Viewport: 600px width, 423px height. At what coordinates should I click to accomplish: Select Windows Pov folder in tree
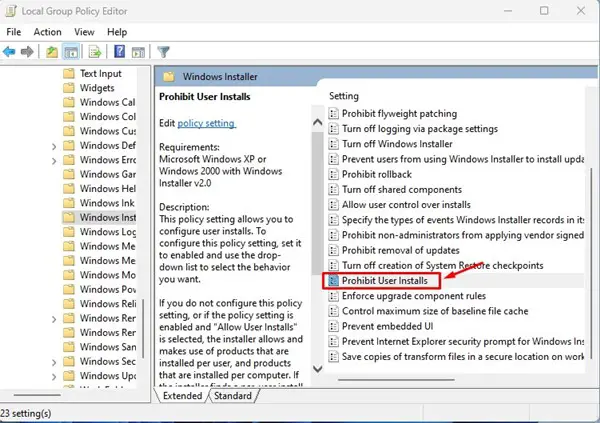(99, 289)
